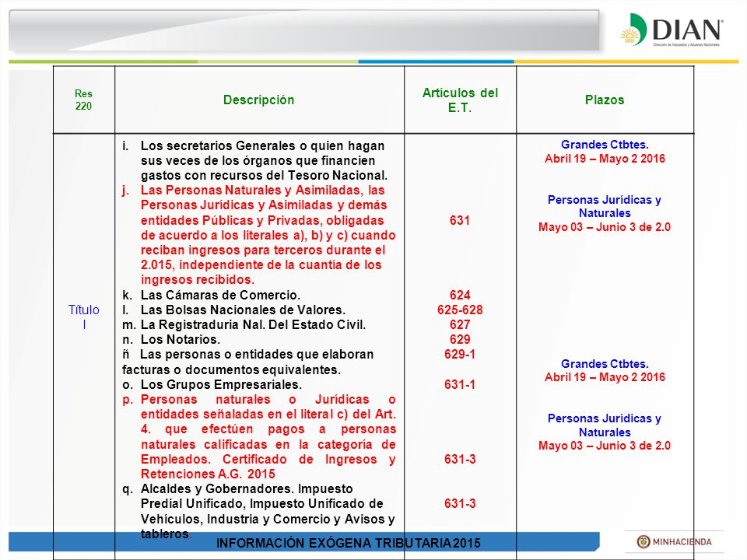Viewport: 747px width, 560px height.
Task: Click article number 629-1
Action: pos(460,355)
